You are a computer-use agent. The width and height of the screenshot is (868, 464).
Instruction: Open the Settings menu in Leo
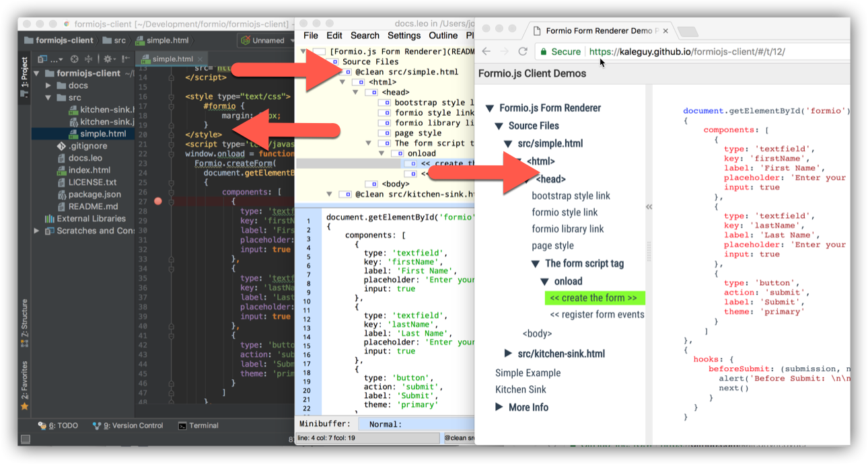click(x=404, y=36)
